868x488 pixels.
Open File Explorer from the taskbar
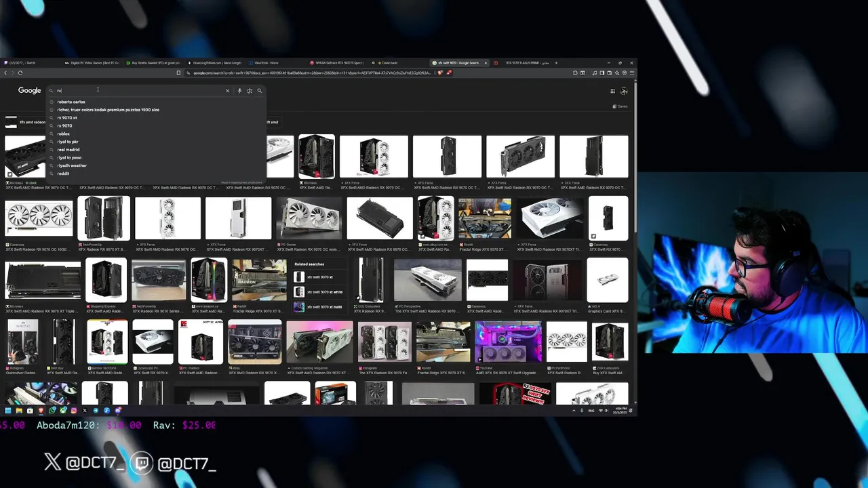coord(19,410)
